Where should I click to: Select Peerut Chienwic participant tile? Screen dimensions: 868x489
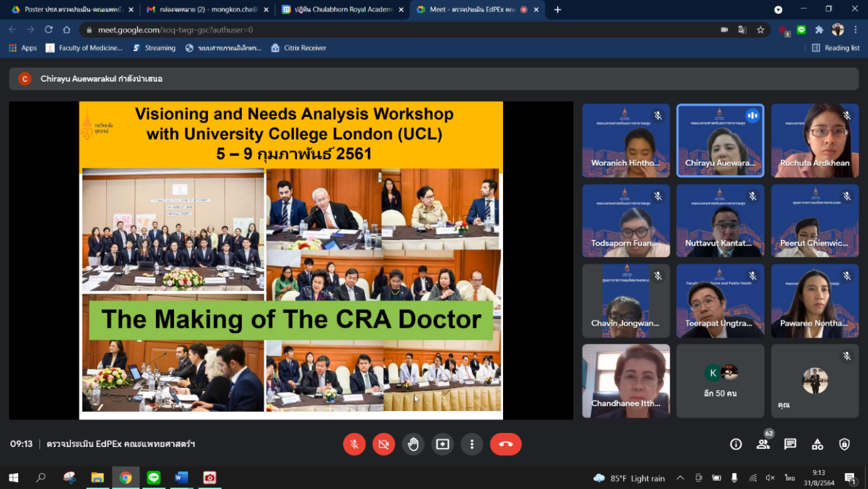coord(815,221)
